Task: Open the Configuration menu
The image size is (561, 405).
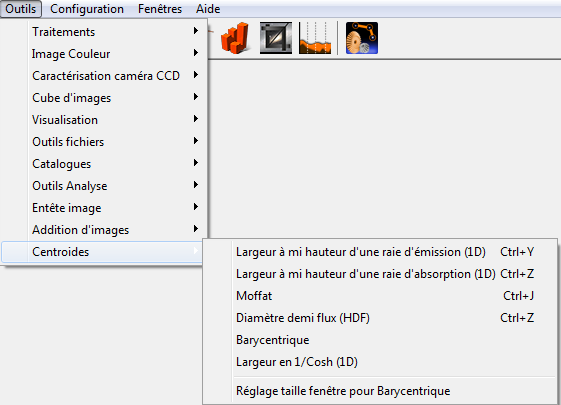Action: (x=87, y=9)
